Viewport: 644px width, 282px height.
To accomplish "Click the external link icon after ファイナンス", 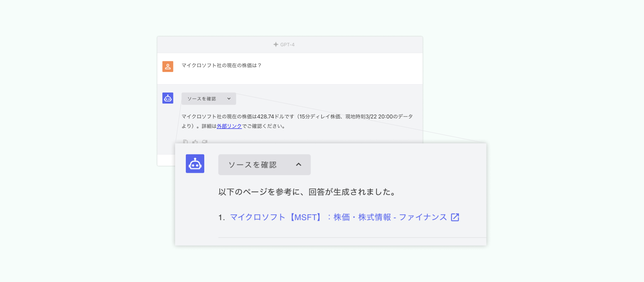I will (x=455, y=217).
